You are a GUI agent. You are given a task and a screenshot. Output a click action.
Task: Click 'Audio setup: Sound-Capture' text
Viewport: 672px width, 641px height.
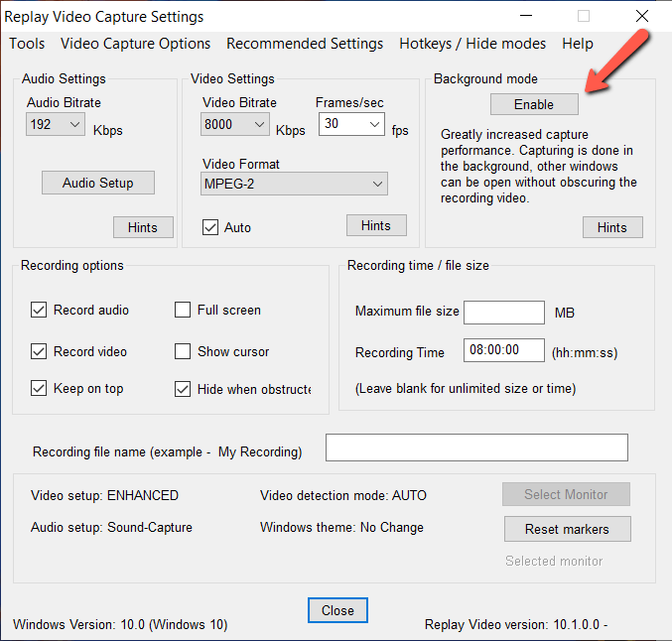click(111, 527)
